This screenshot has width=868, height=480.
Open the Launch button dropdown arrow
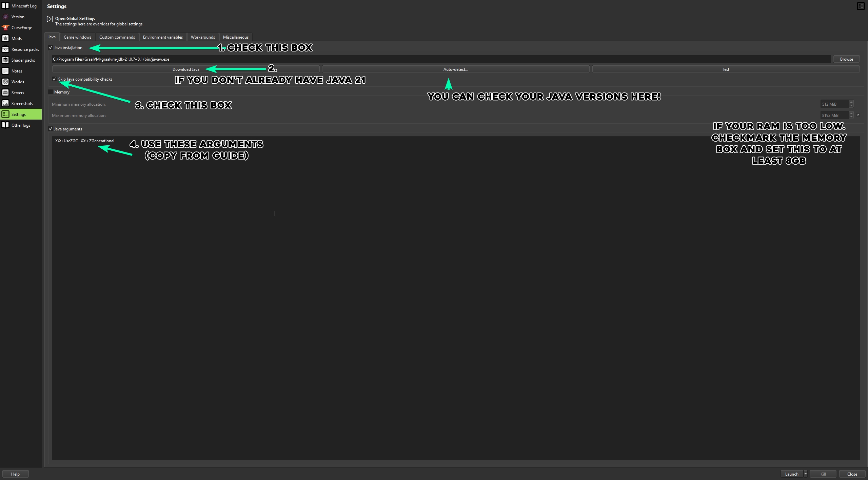click(806, 474)
